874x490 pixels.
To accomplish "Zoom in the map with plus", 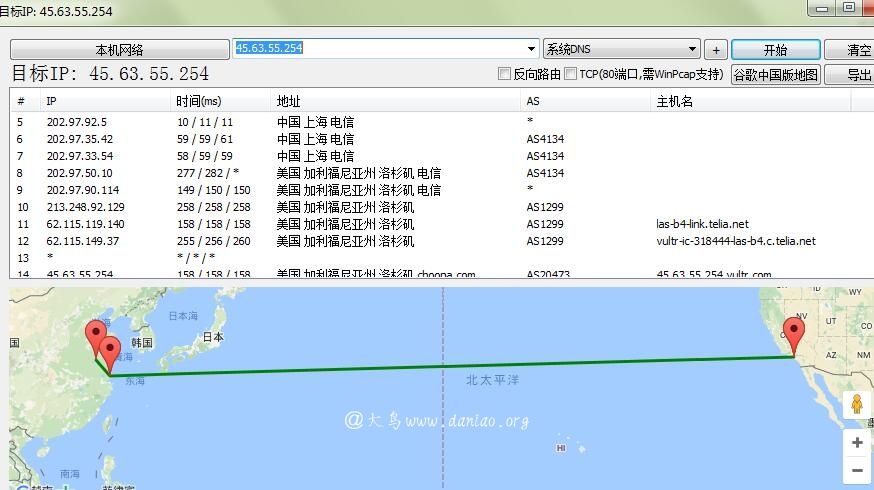I will 857,443.
